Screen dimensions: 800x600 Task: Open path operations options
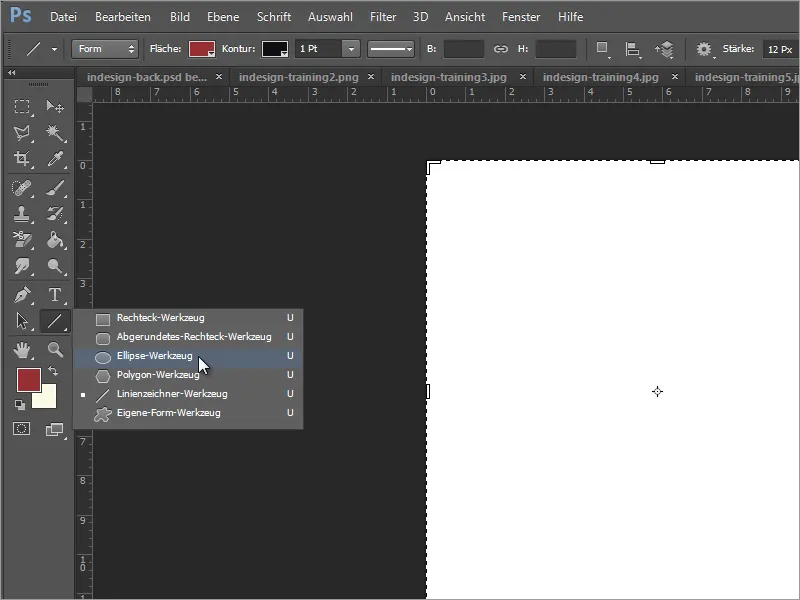click(603, 49)
